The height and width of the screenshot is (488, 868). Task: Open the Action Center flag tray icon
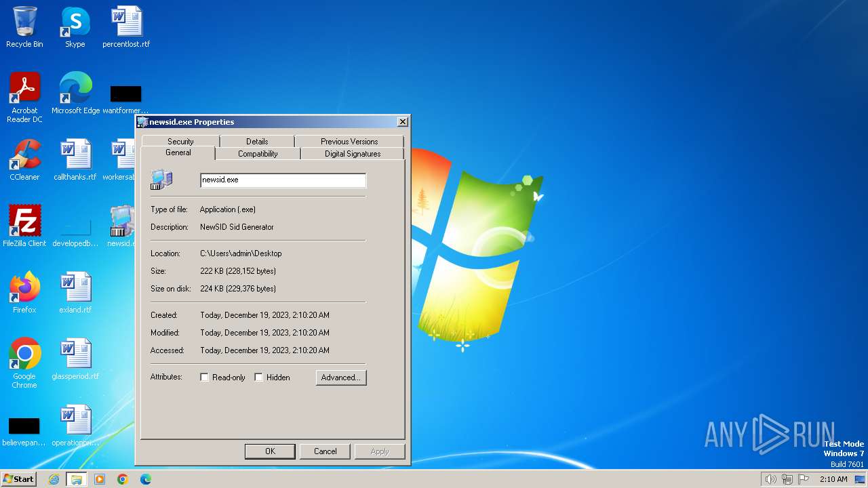tap(804, 479)
